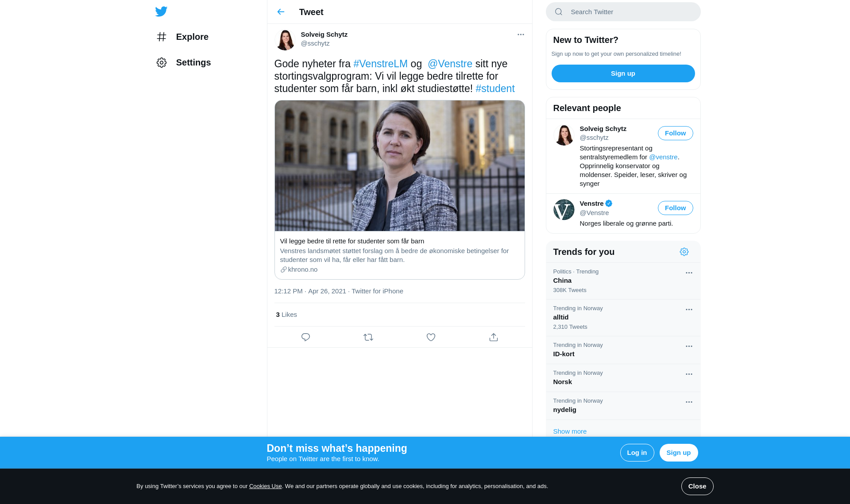Viewport: 850px width, 504px height.
Task: Click Show more trends link
Action: [x=570, y=431]
